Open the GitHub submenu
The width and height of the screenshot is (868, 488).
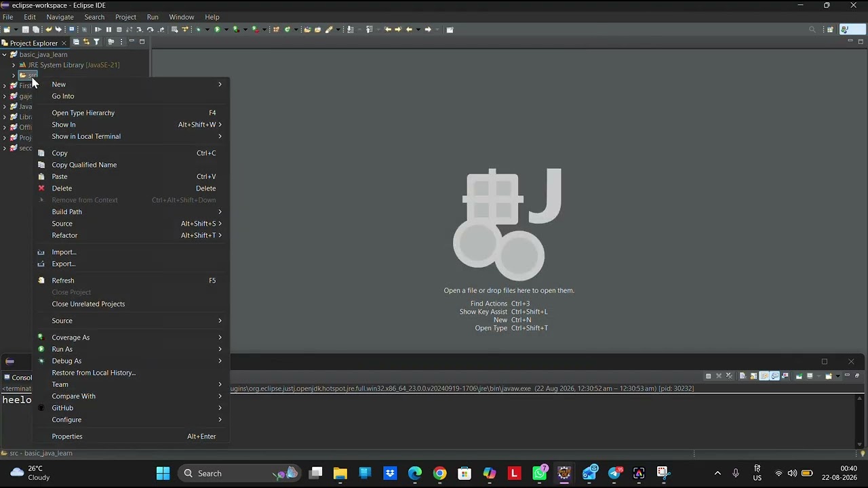[x=132, y=408]
